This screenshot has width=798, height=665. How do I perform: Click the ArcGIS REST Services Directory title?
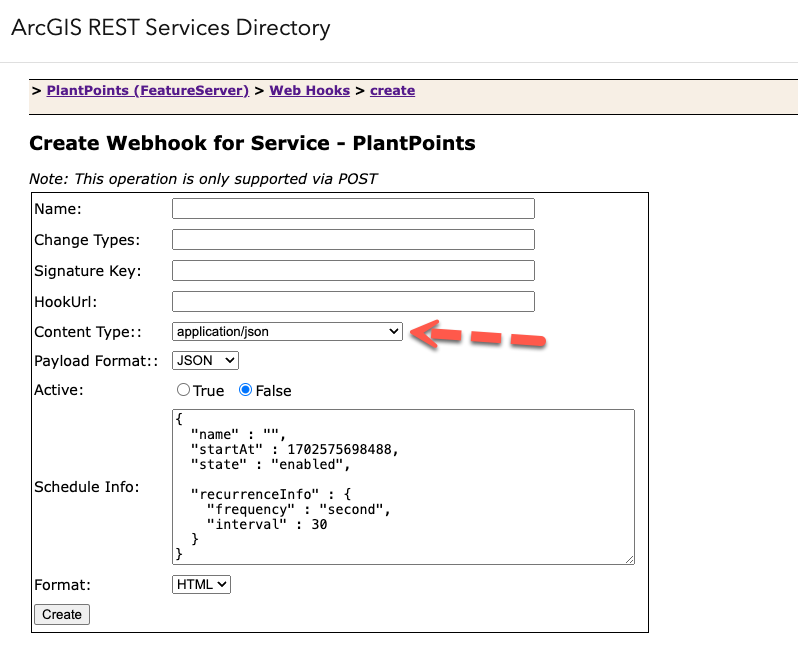point(170,27)
